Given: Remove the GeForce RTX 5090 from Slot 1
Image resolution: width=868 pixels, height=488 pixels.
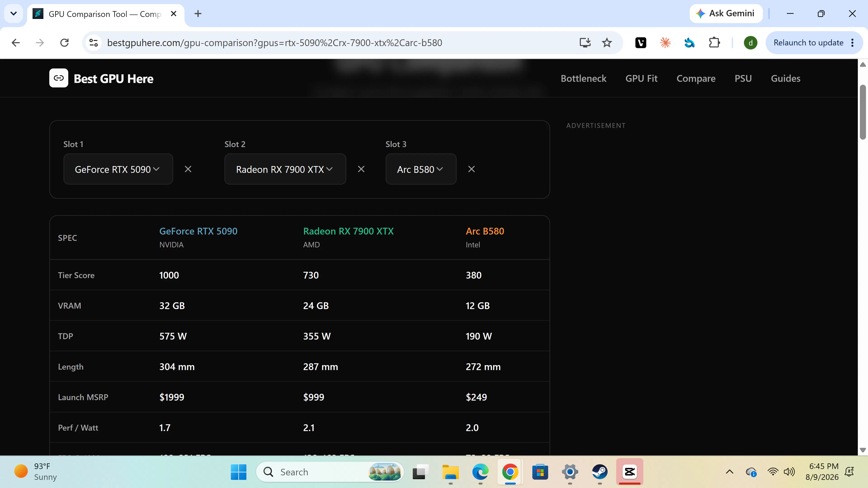Looking at the screenshot, I should 188,169.
